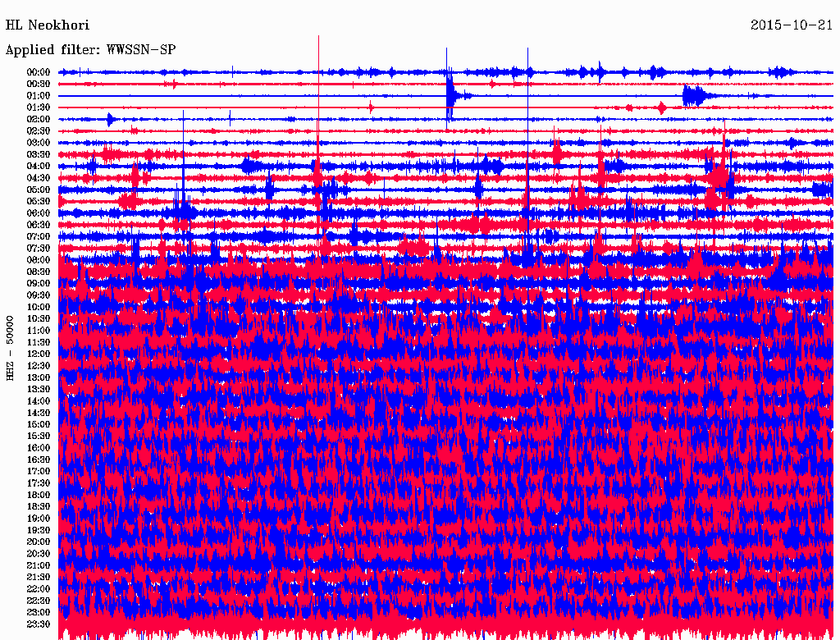Select the 04:00 time label
The height and width of the screenshot is (640, 840).
click(x=39, y=167)
